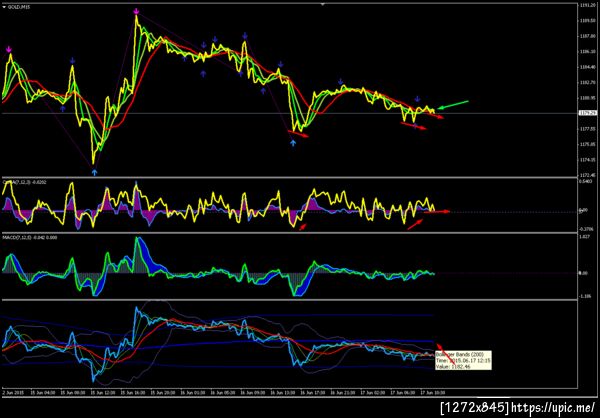Select the current price marker 1179.29

tap(588, 113)
